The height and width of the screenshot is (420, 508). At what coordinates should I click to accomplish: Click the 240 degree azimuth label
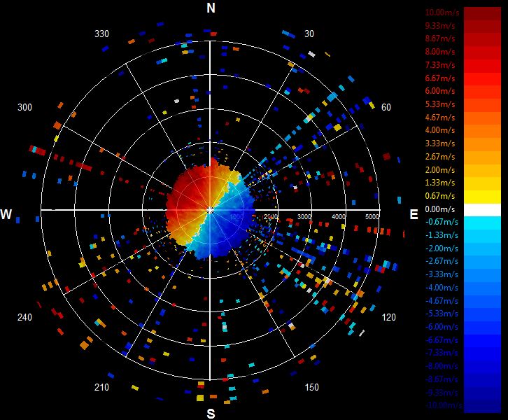pyautogui.click(x=24, y=317)
